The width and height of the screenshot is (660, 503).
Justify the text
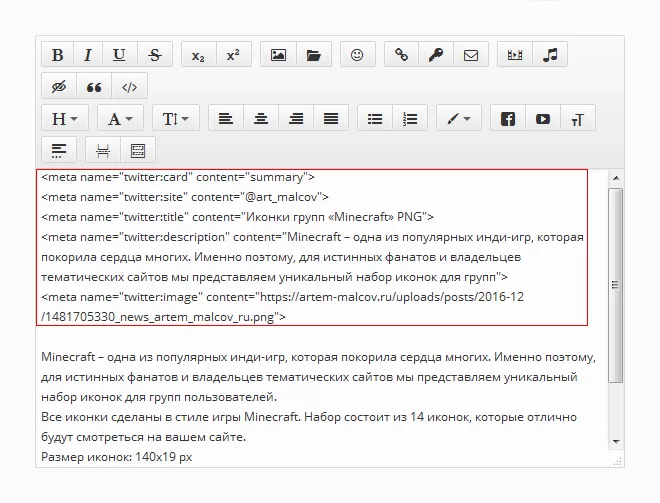click(x=331, y=119)
